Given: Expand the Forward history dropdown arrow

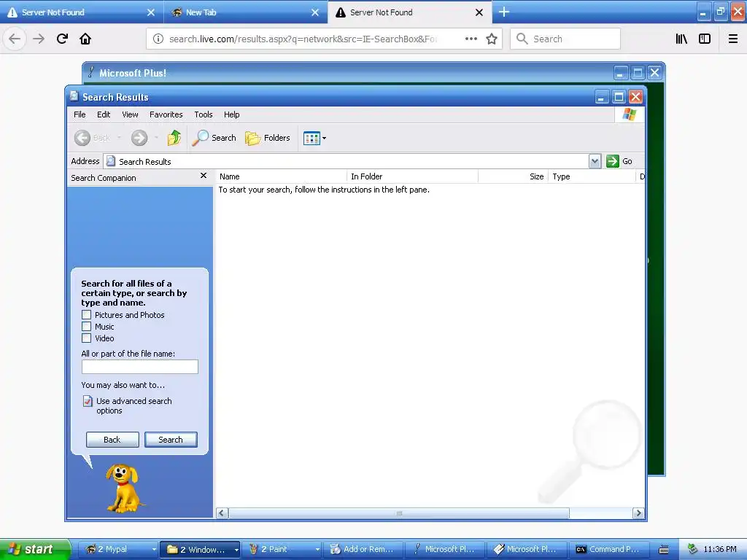Looking at the screenshot, I should point(156,138).
